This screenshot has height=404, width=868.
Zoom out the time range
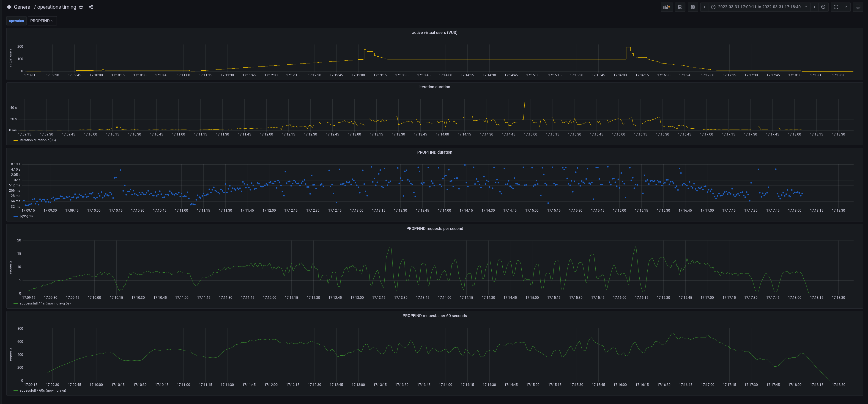823,7
